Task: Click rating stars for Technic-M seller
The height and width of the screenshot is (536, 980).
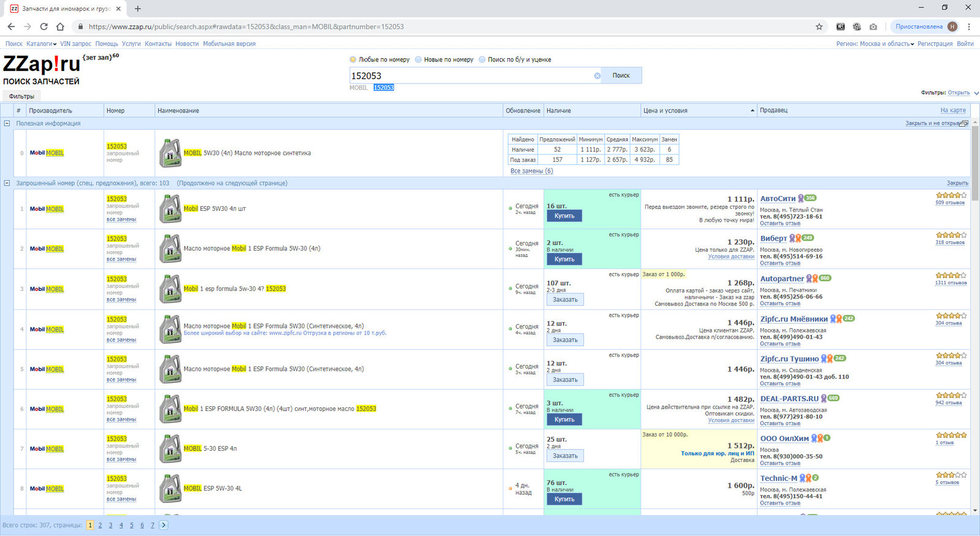Action: click(x=951, y=475)
